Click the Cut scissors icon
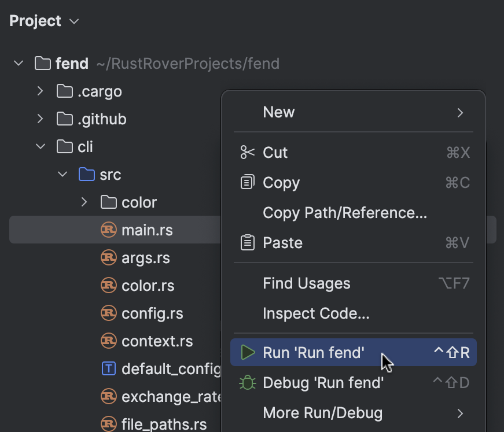The image size is (504, 432). coord(248,152)
